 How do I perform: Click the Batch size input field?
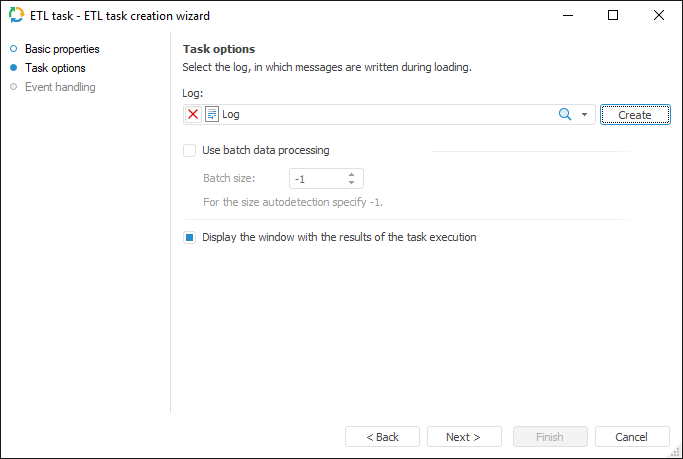tap(318, 179)
